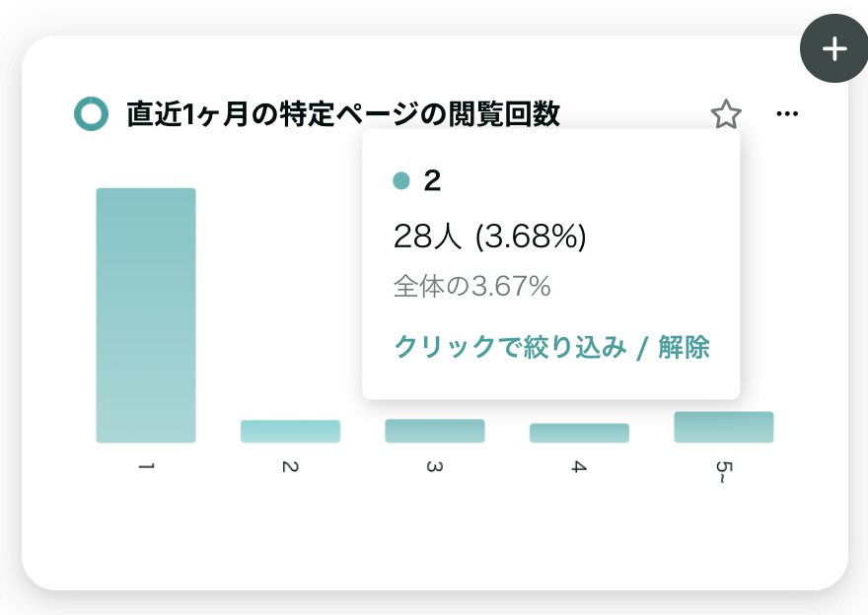Click the クリックで絞り込み / 解除 link
868x615 pixels.
click(551, 347)
